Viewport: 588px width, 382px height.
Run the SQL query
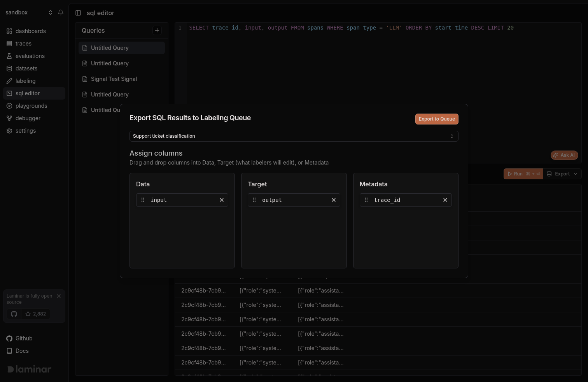point(523,174)
